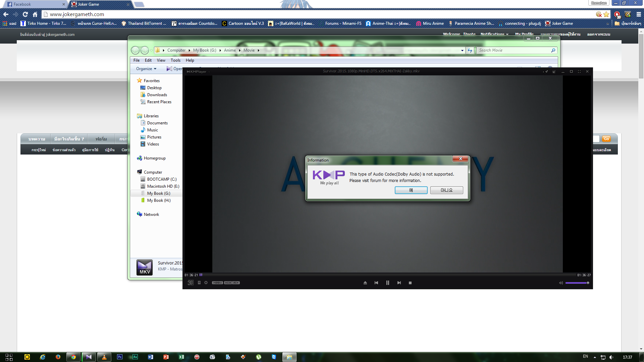The width and height of the screenshot is (644, 362).
Task: Click the eject/open file icon
Action: tap(365, 283)
